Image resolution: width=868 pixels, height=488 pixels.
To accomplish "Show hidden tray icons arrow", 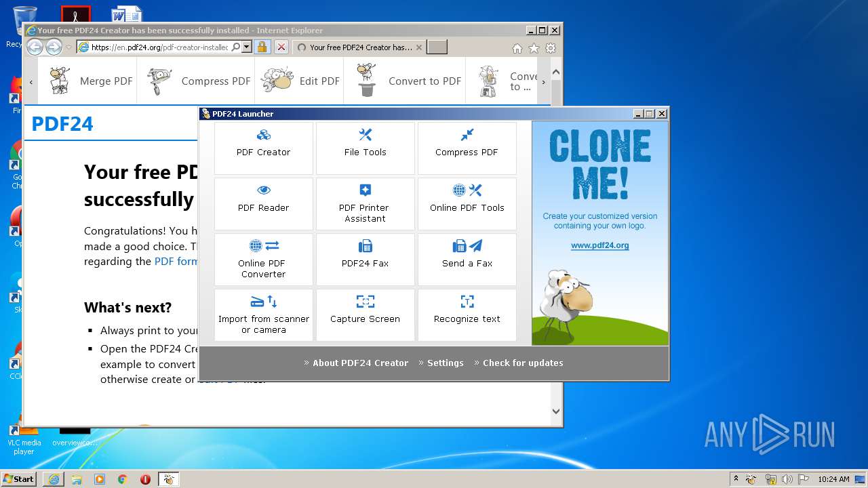I will [x=736, y=479].
